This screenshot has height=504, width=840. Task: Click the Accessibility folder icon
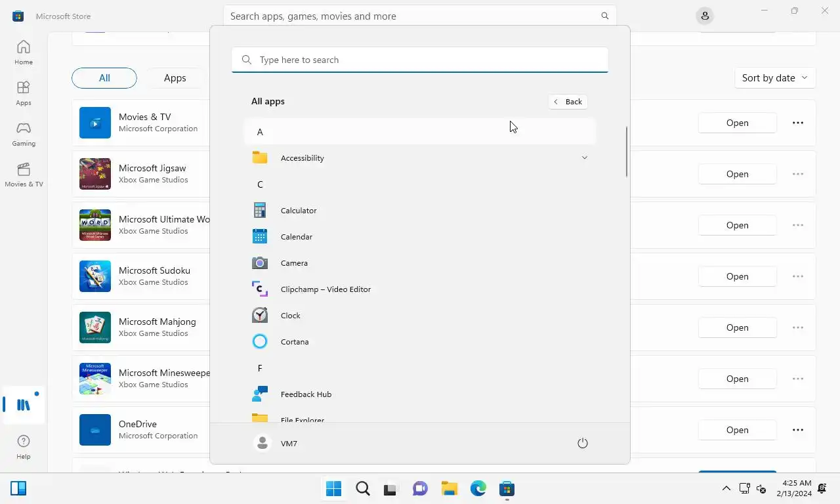(260, 157)
